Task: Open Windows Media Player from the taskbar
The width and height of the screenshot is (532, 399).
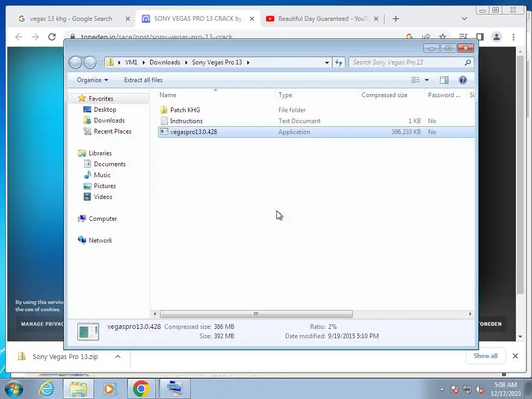Action: (110, 389)
